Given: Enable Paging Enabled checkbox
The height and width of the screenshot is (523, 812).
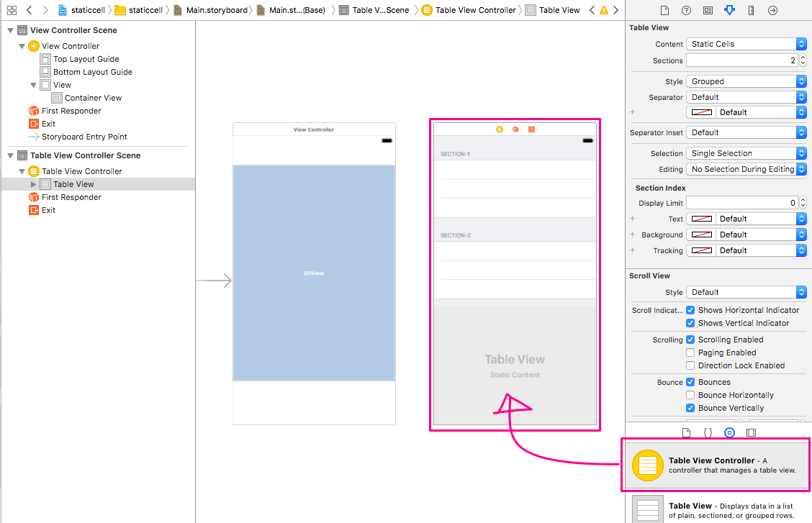Looking at the screenshot, I should (x=690, y=353).
